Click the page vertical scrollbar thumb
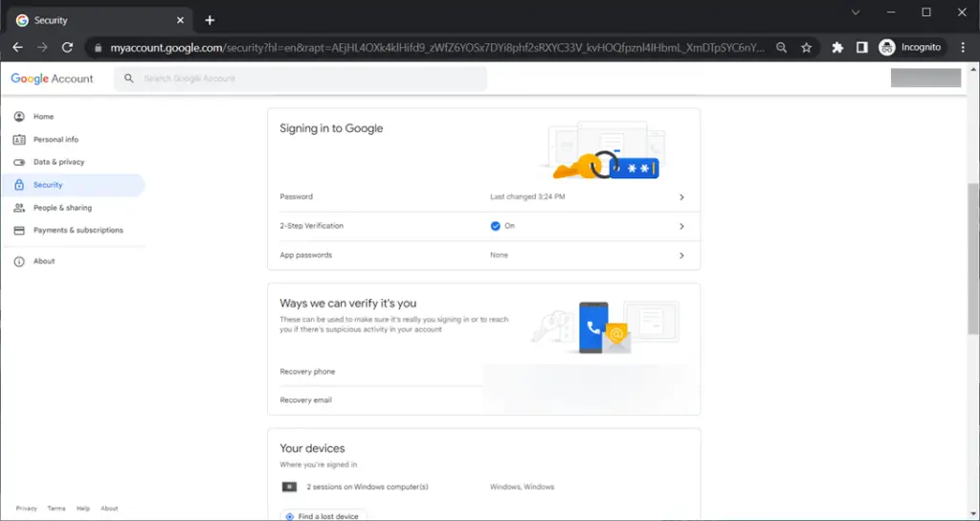The image size is (980, 521). 973,260
